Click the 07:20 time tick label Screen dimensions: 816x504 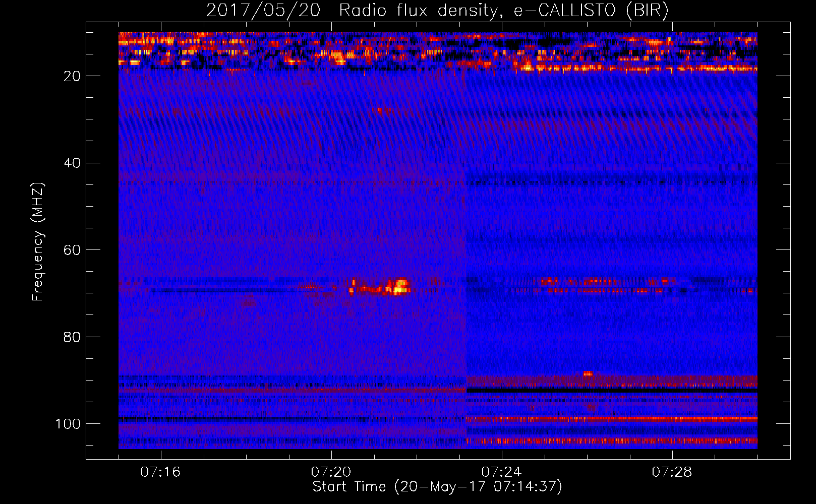point(331,472)
